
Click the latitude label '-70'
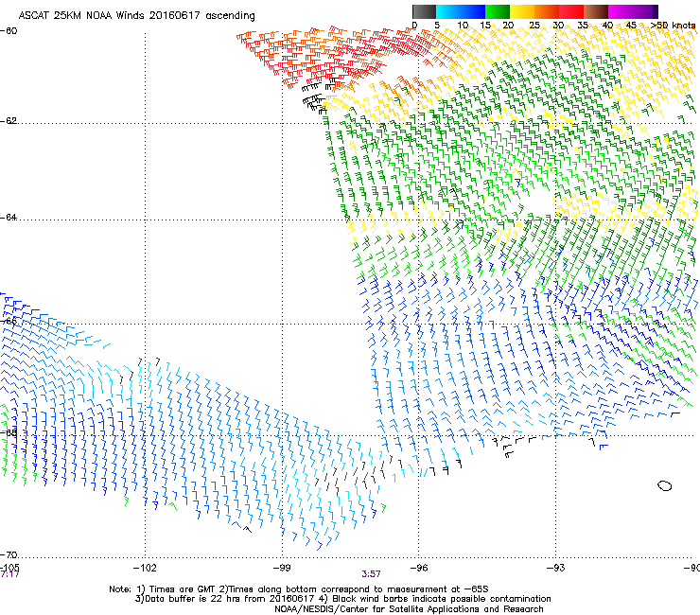point(9,554)
